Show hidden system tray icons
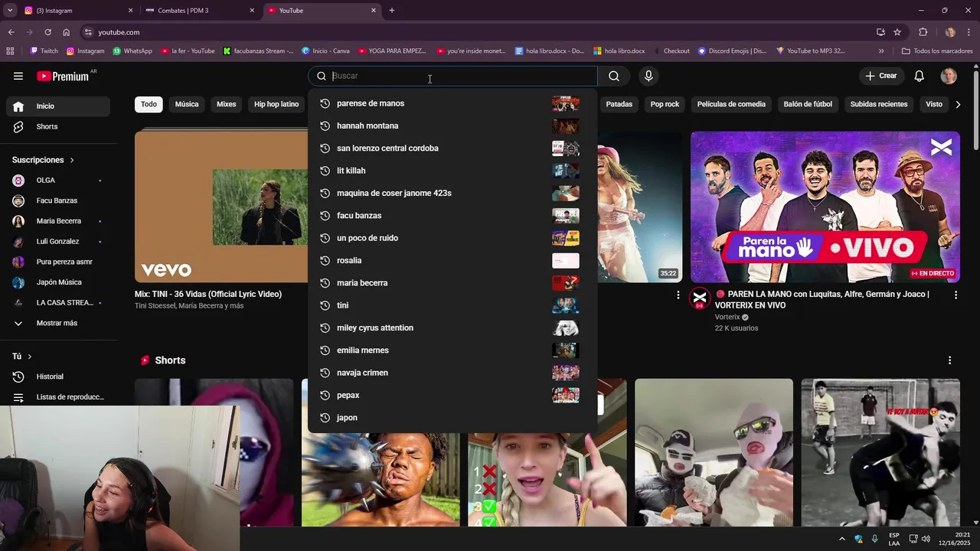The image size is (980, 551). coord(842,539)
